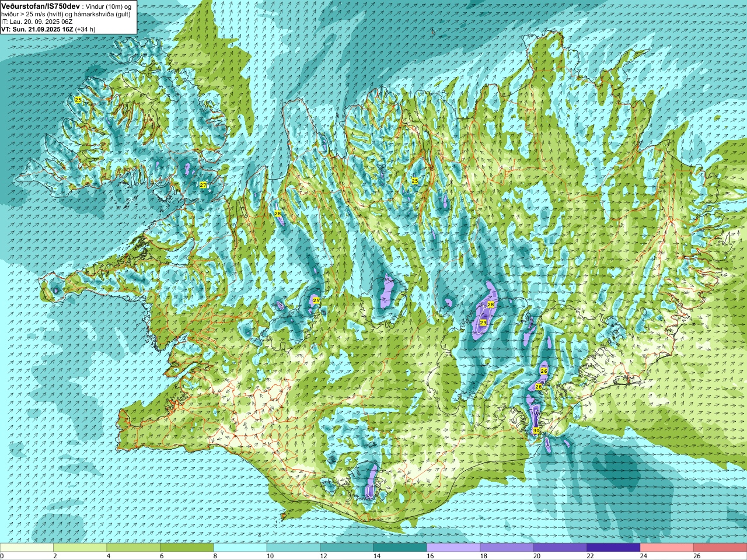Select the legend swatch between 2 and 4
This screenshot has width=747, height=560.
tap(80, 548)
